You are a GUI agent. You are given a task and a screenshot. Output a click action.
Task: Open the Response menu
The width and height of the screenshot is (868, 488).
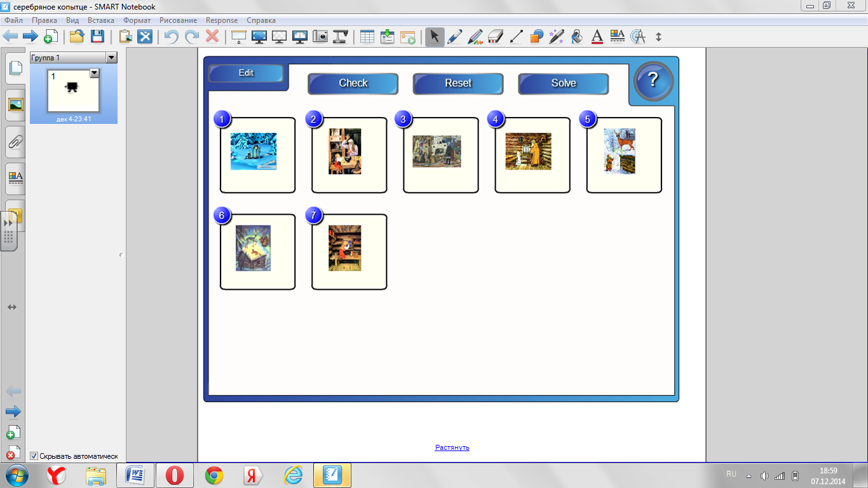click(222, 20)
